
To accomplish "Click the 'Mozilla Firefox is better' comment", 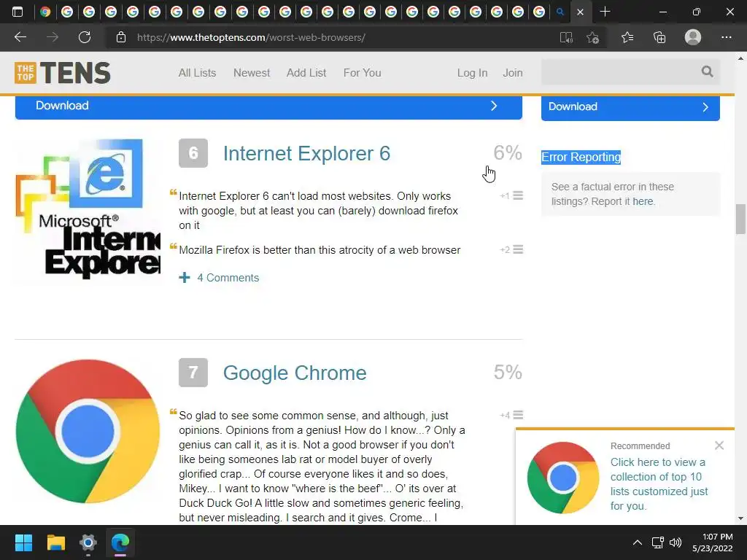I will click(x=320, y=250).
